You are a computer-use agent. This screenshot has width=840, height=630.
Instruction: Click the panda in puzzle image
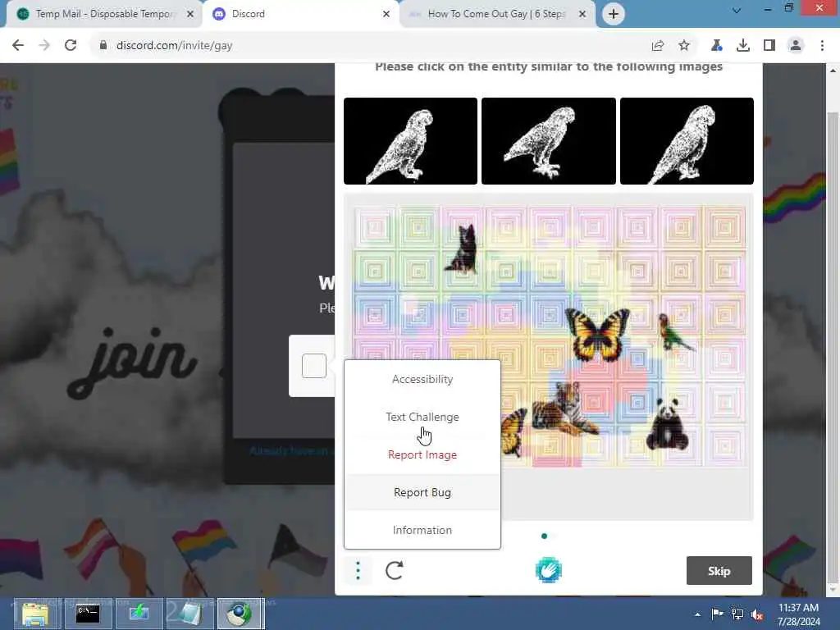pos(666,423)
